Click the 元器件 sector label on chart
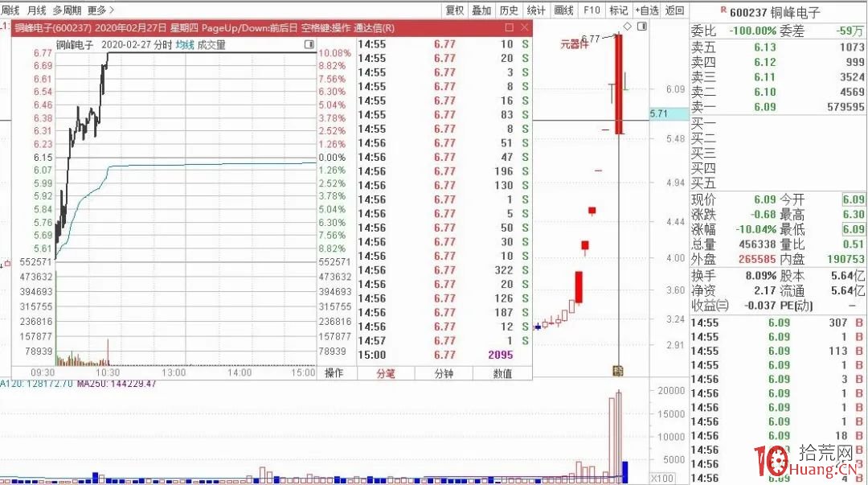 point(574,43)
